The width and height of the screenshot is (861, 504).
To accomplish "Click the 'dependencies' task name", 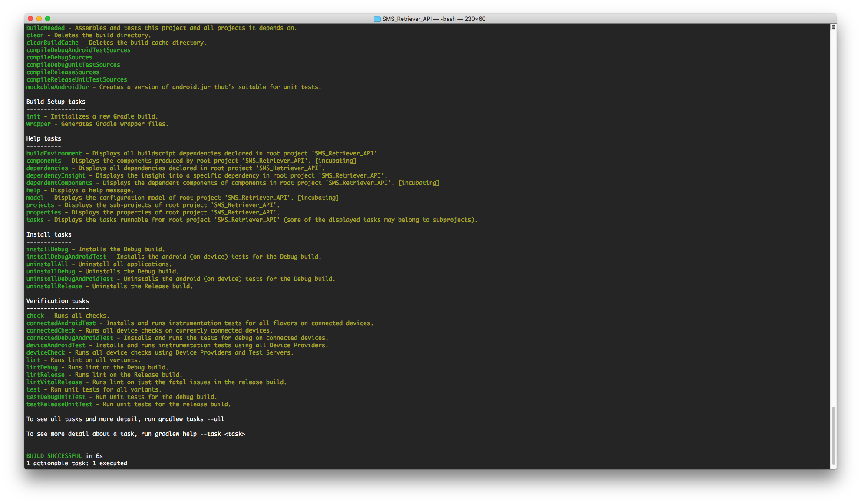I will (47, 168).
